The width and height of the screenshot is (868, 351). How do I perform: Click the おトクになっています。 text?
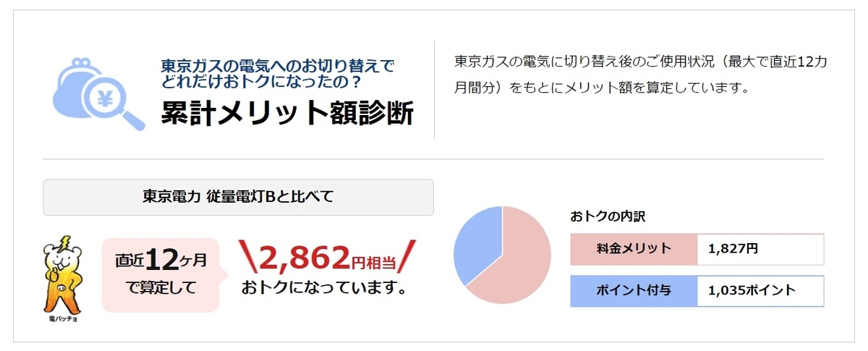pyautogui.click(x=323, y=289)
